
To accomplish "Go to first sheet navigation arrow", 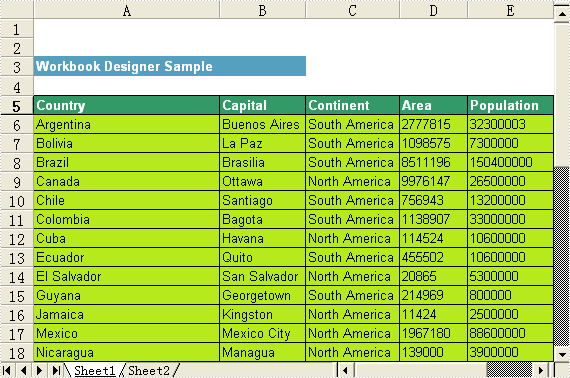I will click(7, 370).
